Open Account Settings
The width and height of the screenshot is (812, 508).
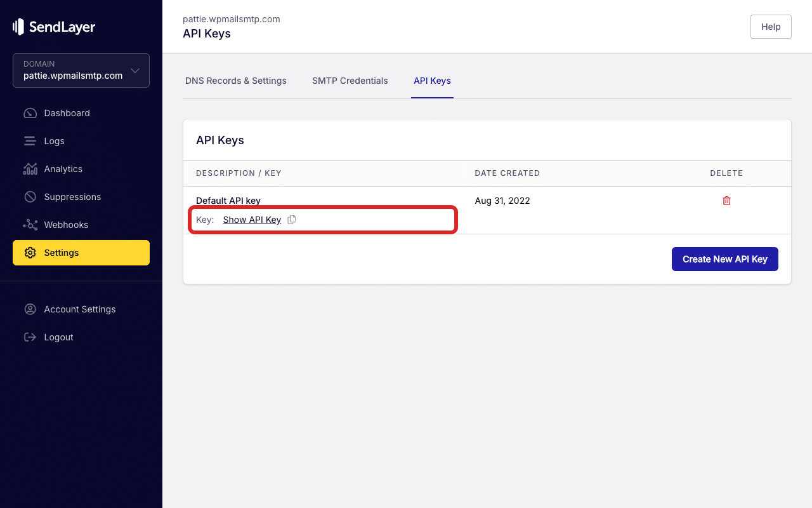pyautogui.click(x=81, y=309)
